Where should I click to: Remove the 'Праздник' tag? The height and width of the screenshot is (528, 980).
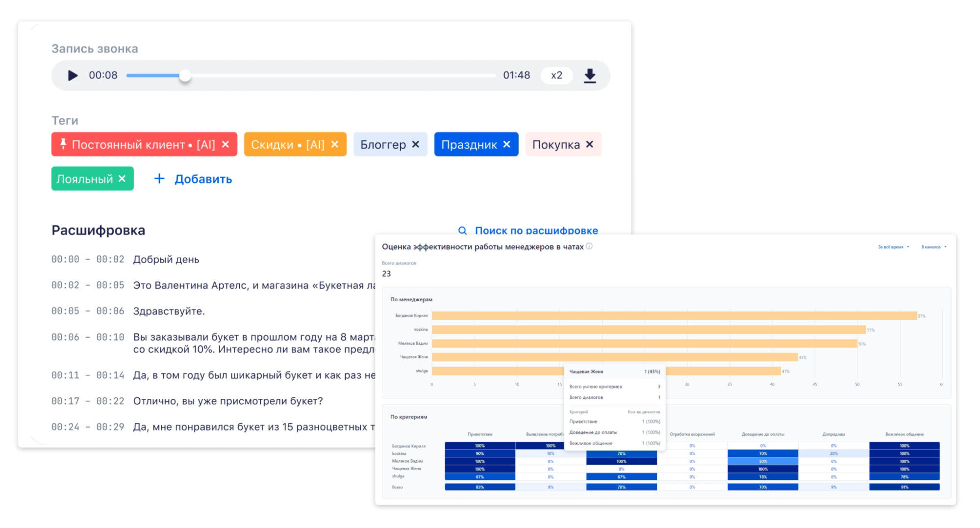coord(507,145)
